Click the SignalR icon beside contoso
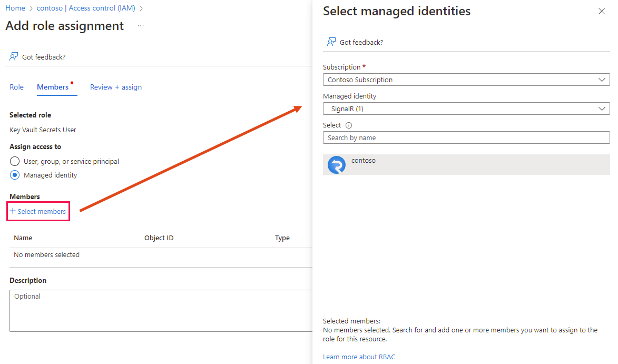The width and height of the screenshot is (618, 364). pos(337,164)
